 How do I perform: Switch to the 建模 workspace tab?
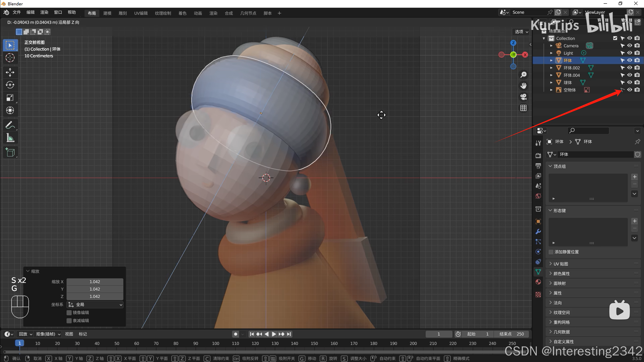[107, 13]
